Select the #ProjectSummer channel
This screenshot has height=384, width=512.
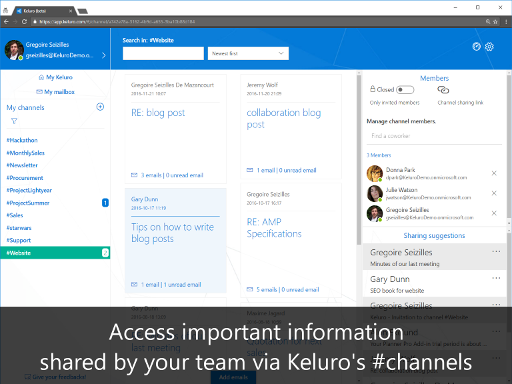pos(28,203)
